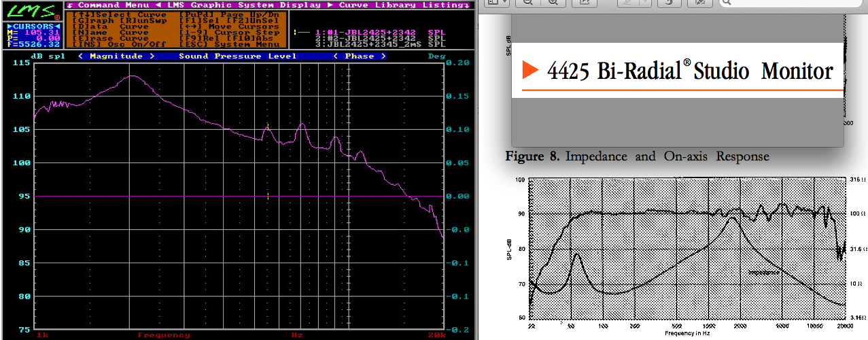Choose the [E]rase Curve command
This screenshot has height=340, width=868.
click(111, 38)
